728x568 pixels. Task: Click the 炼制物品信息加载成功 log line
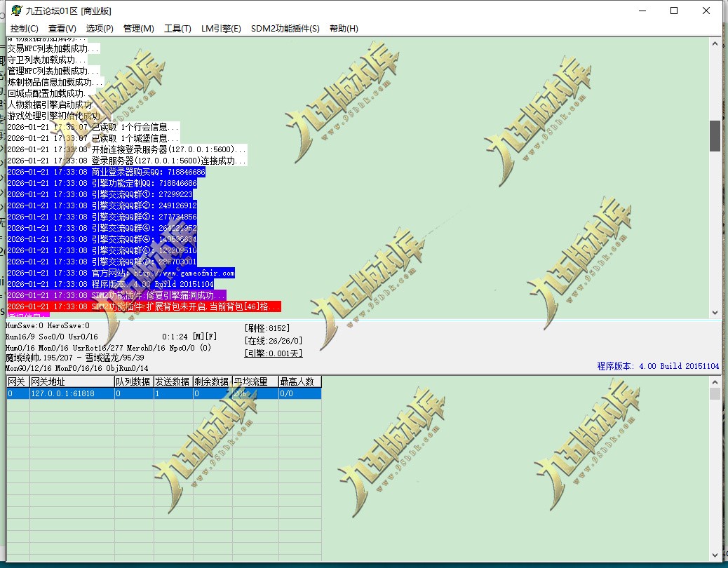click(55, 82)
